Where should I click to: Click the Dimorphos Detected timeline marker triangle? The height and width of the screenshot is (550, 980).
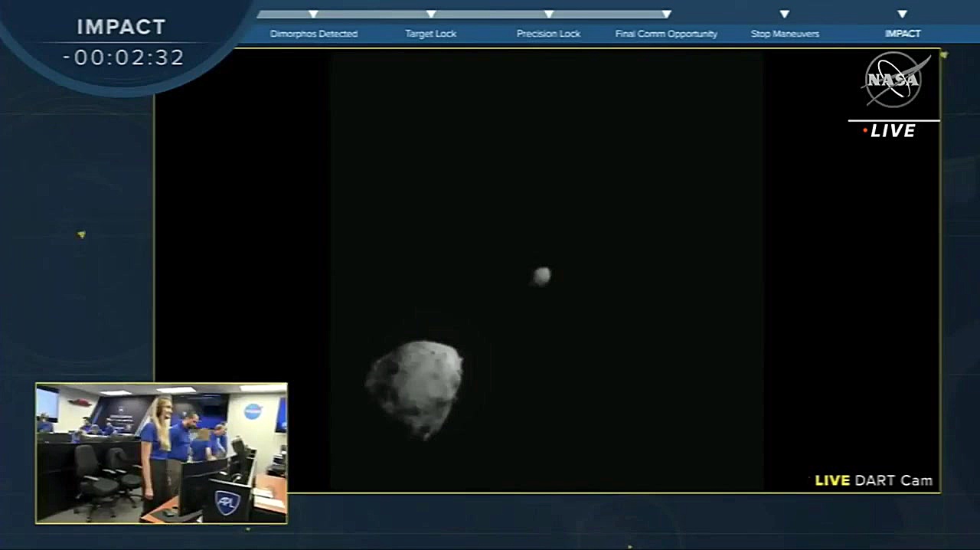pyautogui.click(x=313, y=14)
